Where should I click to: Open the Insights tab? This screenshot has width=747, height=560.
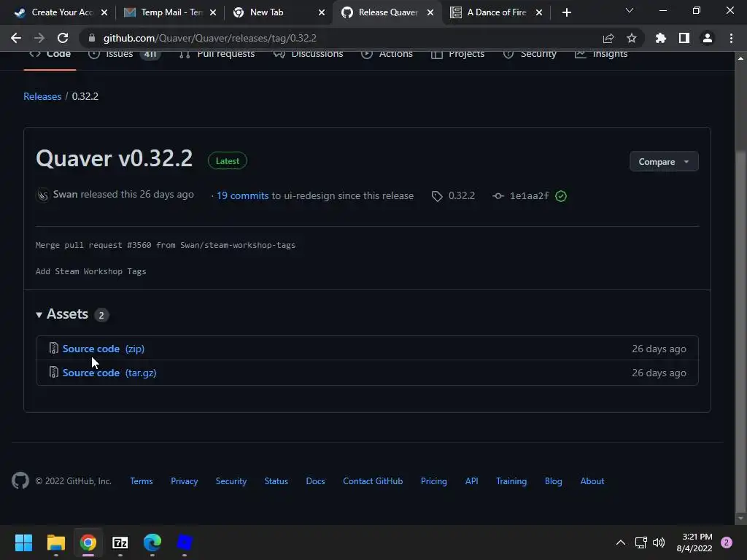coord(601,54)
